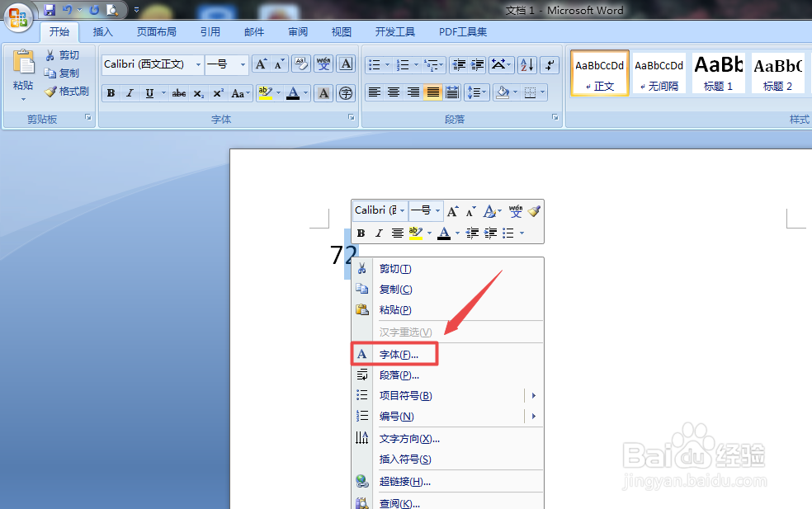Click ribbon sort A-Z button
The height and width of the screenshot is (509, 812).
tap(527, 64)
